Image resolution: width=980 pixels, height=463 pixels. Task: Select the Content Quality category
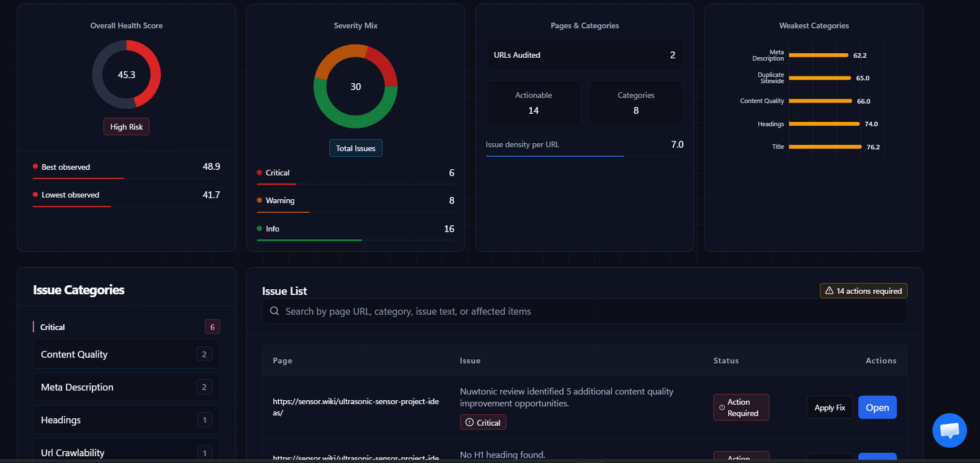pos(126,354)
